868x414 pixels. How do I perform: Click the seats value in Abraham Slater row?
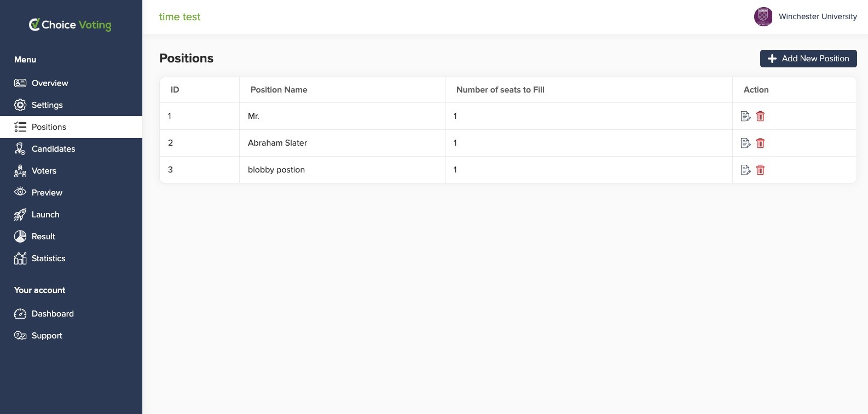tap(455, 143)
